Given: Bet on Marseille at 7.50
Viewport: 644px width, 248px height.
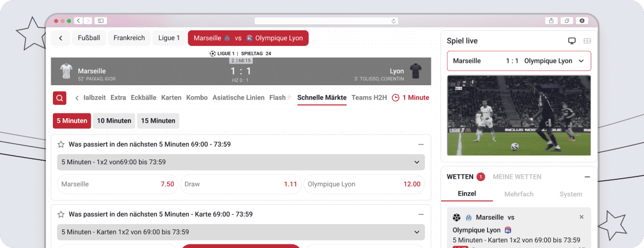Looking at the screenshot, I should coord(117,184).
